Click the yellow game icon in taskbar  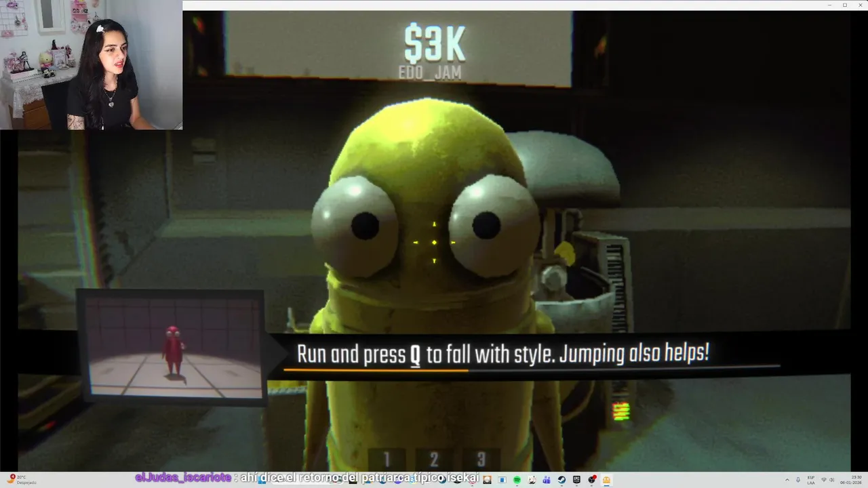[x=607, y=480]
